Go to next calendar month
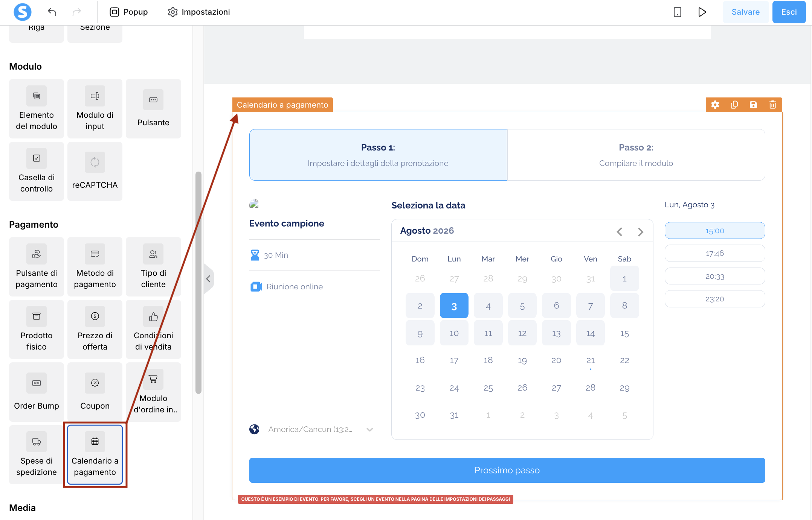The image size is (812, 520). (640, 232)
